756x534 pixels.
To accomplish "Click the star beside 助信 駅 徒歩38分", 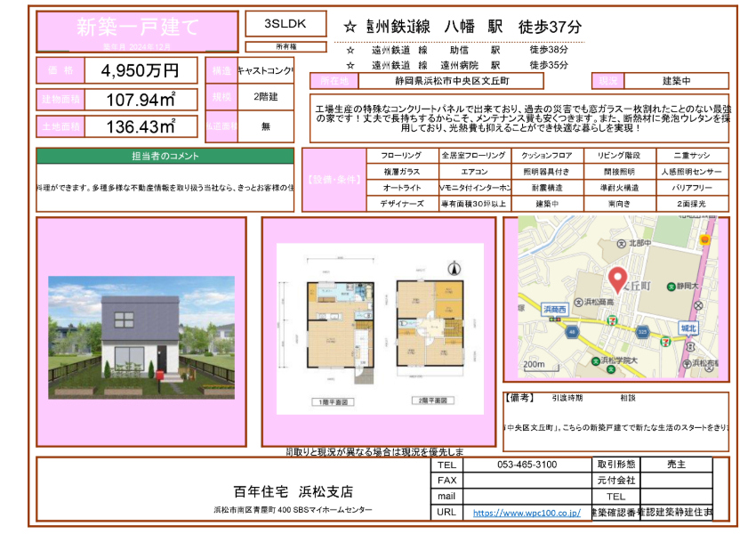I will click(350, 50).
